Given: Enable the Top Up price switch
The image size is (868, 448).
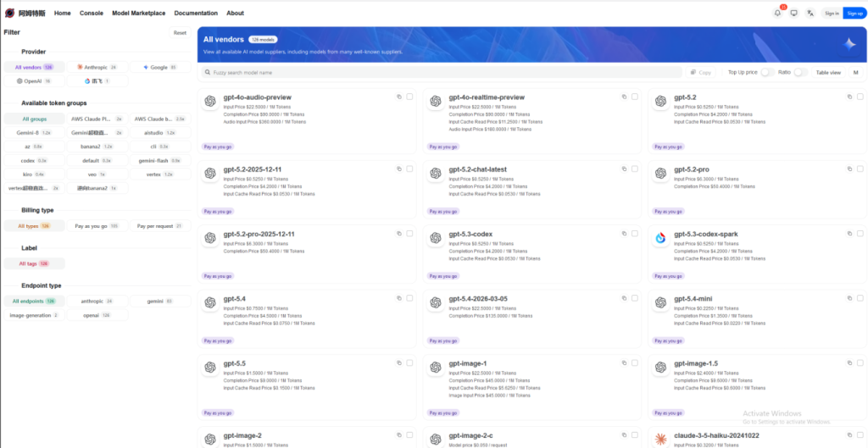Looking at the screenshot, I should (767, 73).
